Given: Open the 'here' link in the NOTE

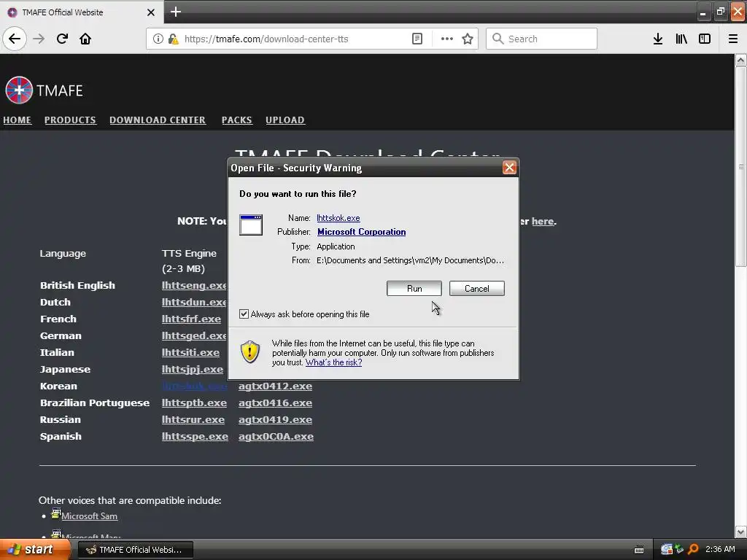Looking at the screenshot, I should point(543,222).
